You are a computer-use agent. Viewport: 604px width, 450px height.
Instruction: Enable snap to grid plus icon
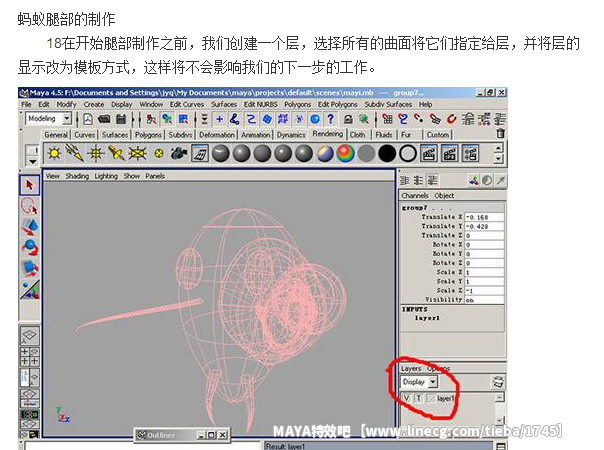(219, 119)
